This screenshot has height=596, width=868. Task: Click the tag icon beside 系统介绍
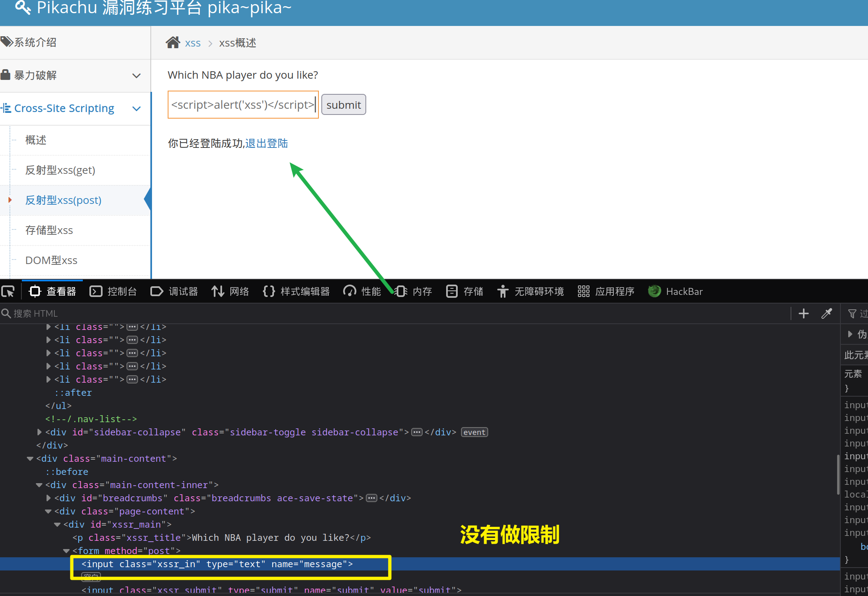7,42
